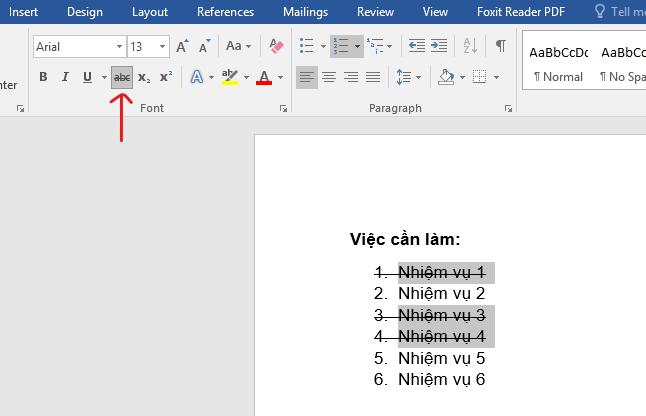Open Change Case dropdown arrow

point(248,46)
